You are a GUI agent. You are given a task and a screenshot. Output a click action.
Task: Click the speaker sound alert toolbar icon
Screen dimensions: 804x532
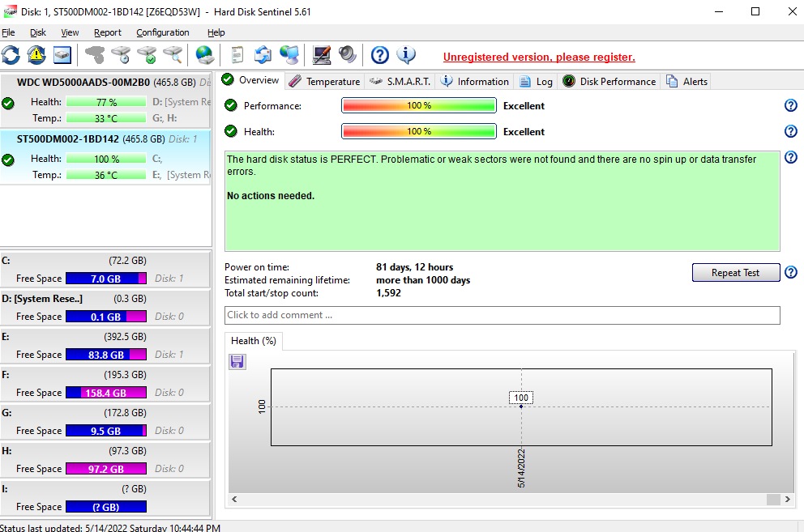[348, 55]
